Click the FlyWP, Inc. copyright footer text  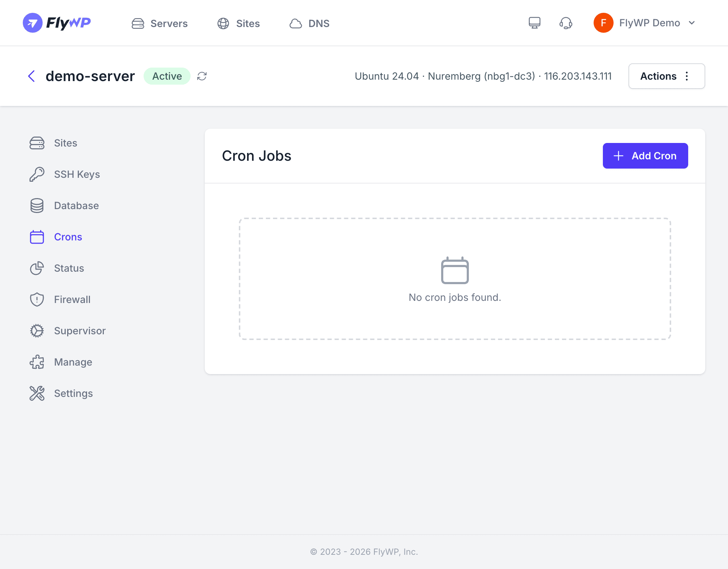(x=364, y=552)
